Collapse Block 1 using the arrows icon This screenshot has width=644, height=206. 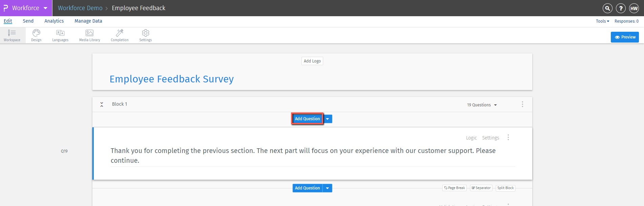102,105
